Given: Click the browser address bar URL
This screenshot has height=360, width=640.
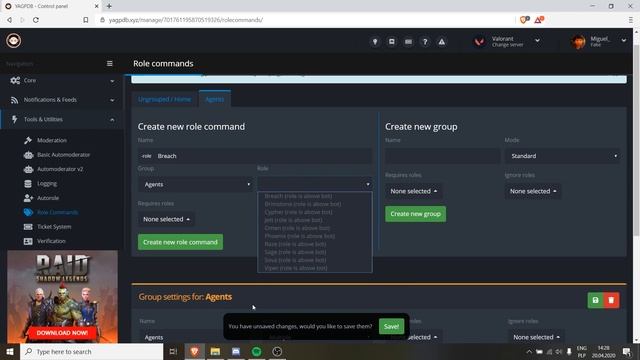Looking at the screenshot, I should 186,20.
